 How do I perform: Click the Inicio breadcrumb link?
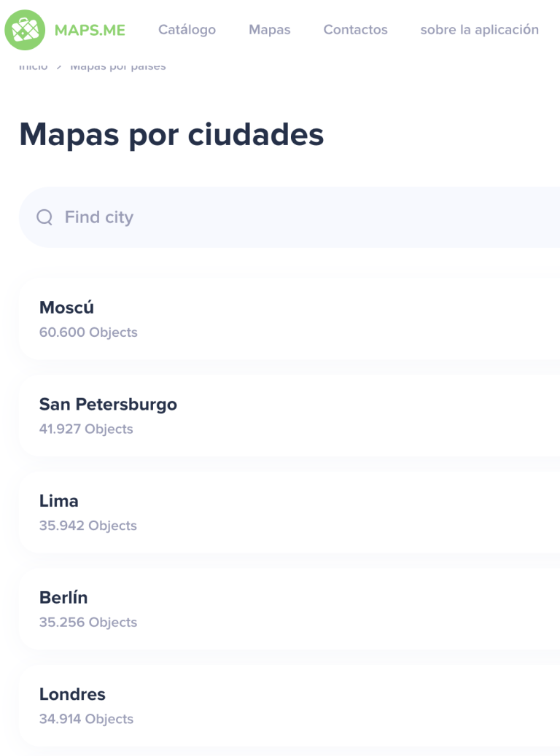tap(33, 67)
